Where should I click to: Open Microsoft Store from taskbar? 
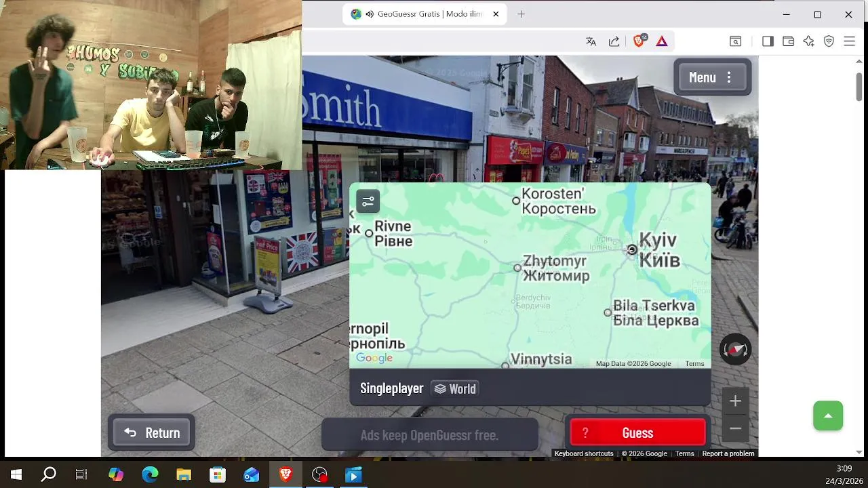click(218, 475)
